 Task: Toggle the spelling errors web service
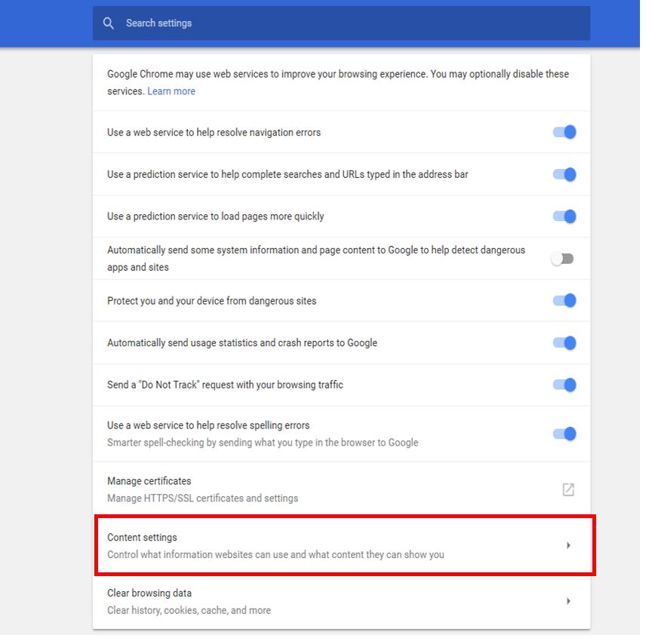click(x=564, y=434)
